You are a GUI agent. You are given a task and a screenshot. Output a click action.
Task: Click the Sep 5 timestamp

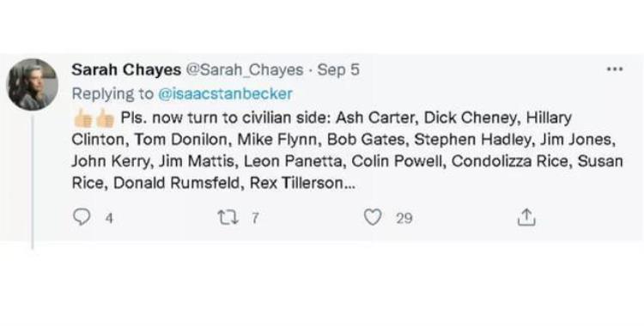(338, 70)
